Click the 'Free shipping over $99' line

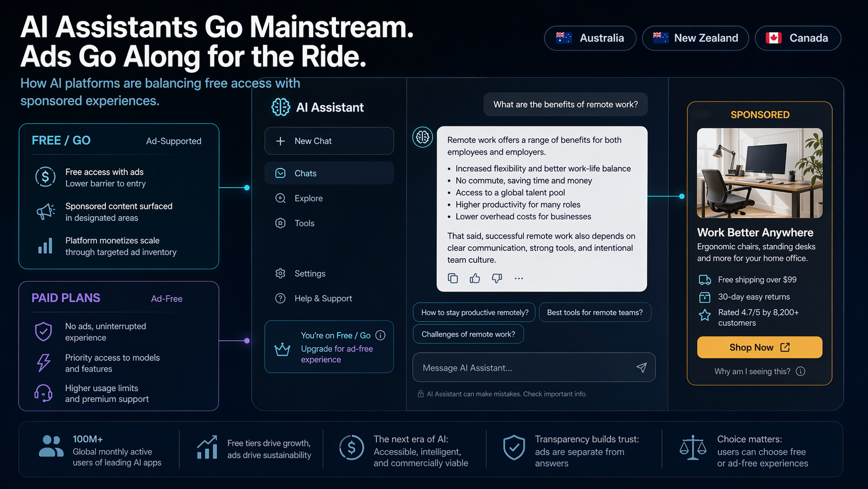[x=757, y=280]
